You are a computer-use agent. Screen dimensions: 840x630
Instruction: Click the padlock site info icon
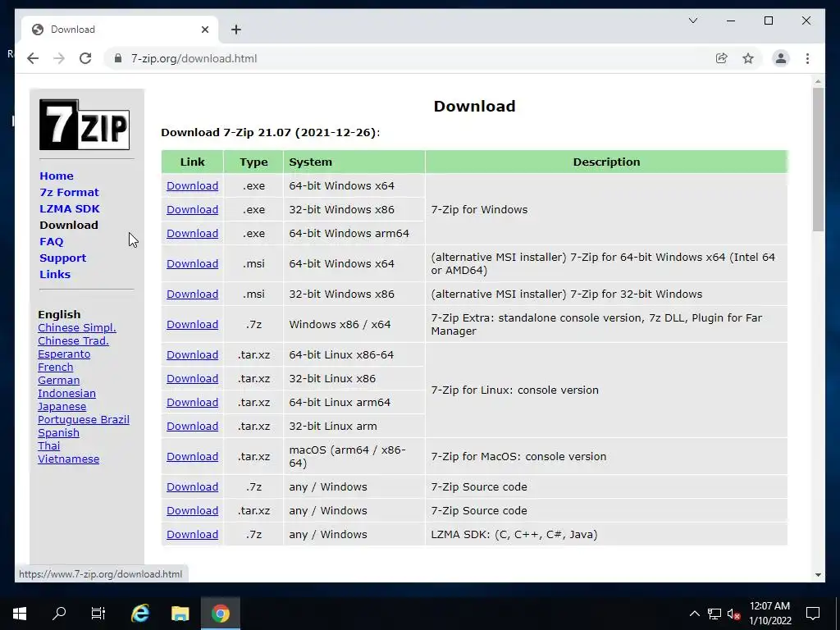118,58
